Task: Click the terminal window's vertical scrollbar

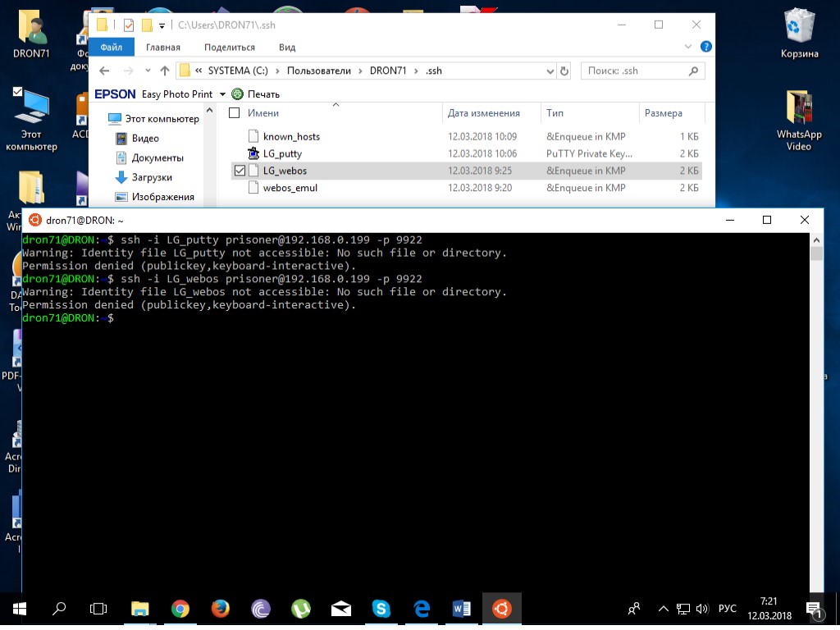Action: (x=816, y=410)
